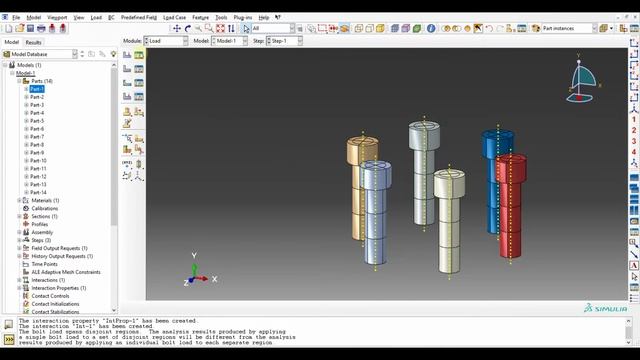The image size is (640, 360).
Task: Open the Plug-ins menu
Action: point(242,18)
